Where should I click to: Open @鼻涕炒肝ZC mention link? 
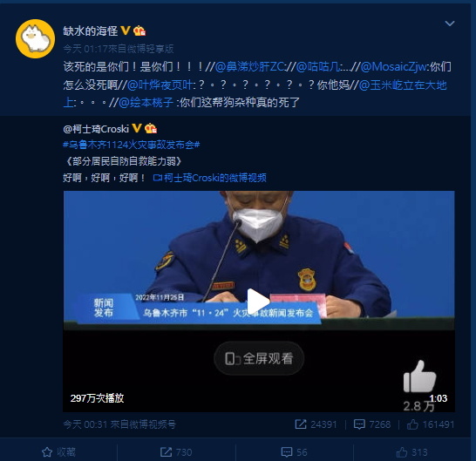249,67
